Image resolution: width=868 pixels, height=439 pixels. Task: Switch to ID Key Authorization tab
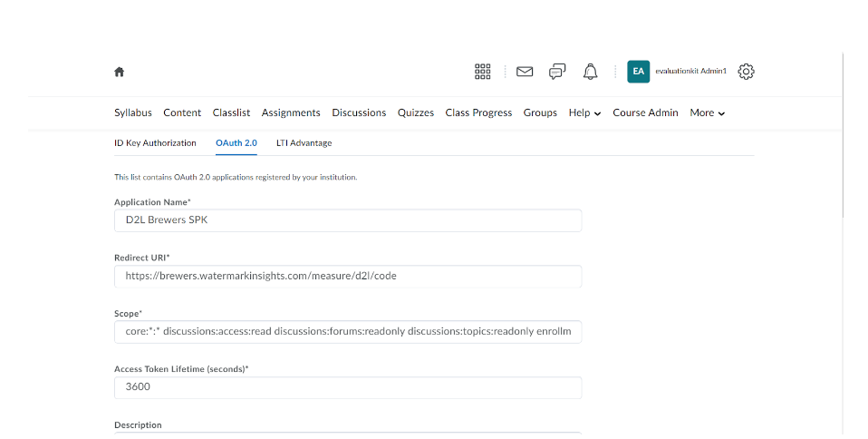(155, 143)
